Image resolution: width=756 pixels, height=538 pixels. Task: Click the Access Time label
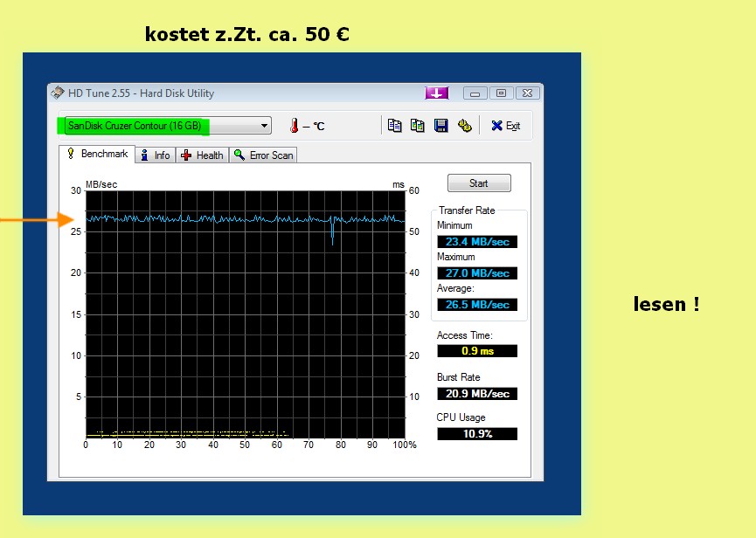(x=465, y=335)
